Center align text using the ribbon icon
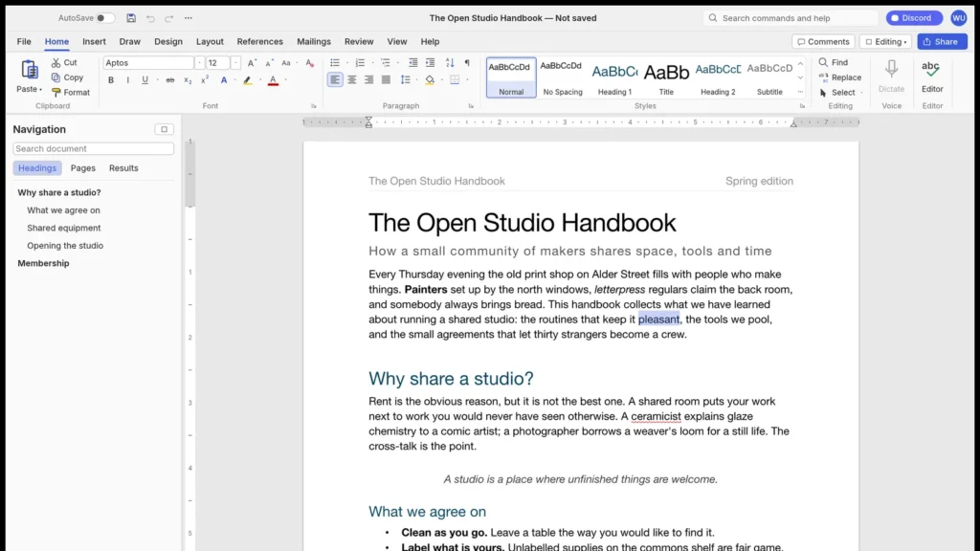Viewport: 980px width, 551px height. 352,80
